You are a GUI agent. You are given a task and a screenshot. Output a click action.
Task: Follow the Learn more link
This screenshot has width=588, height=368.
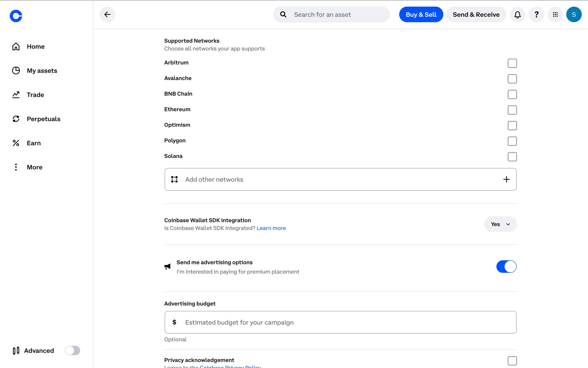tap(271, 228)
